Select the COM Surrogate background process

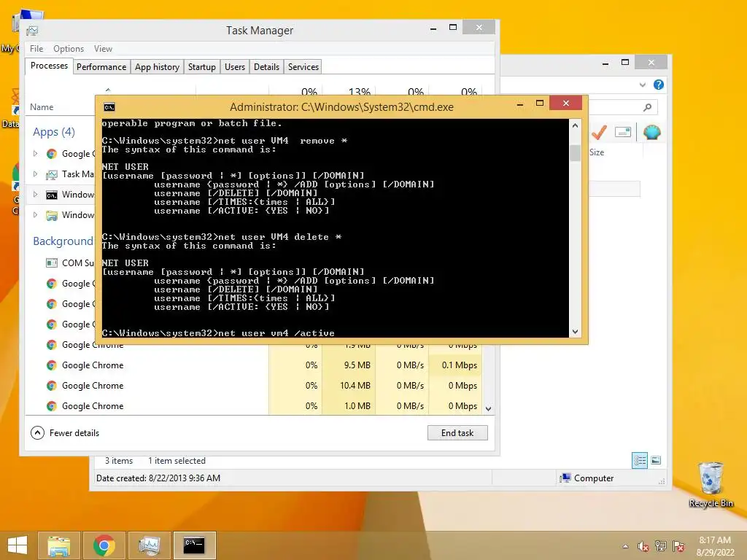[x=71, y=262]
